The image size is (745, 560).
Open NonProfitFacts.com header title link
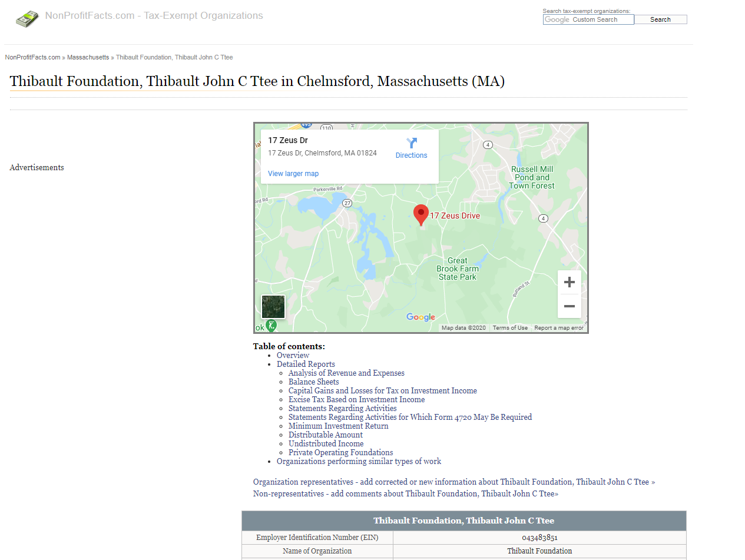click(154, 16)
